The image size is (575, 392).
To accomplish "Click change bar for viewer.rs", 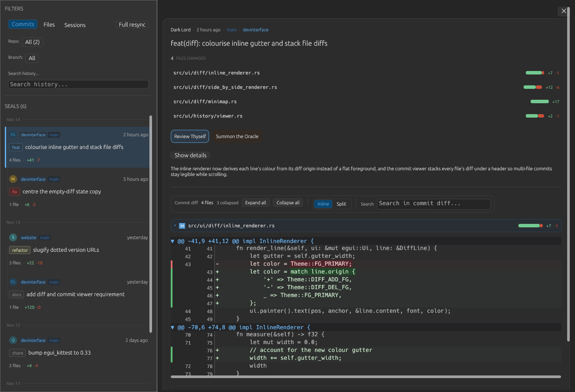I will click(x=535, y=116).
